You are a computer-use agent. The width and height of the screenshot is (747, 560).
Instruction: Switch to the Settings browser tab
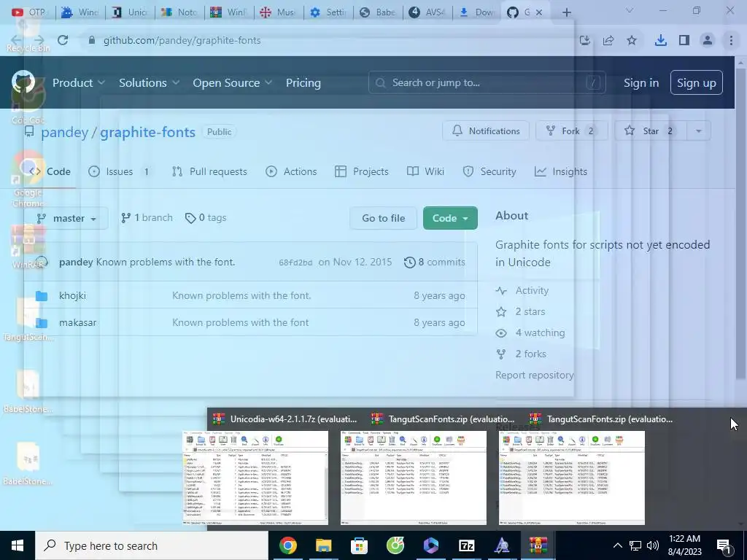pos(328,12)
